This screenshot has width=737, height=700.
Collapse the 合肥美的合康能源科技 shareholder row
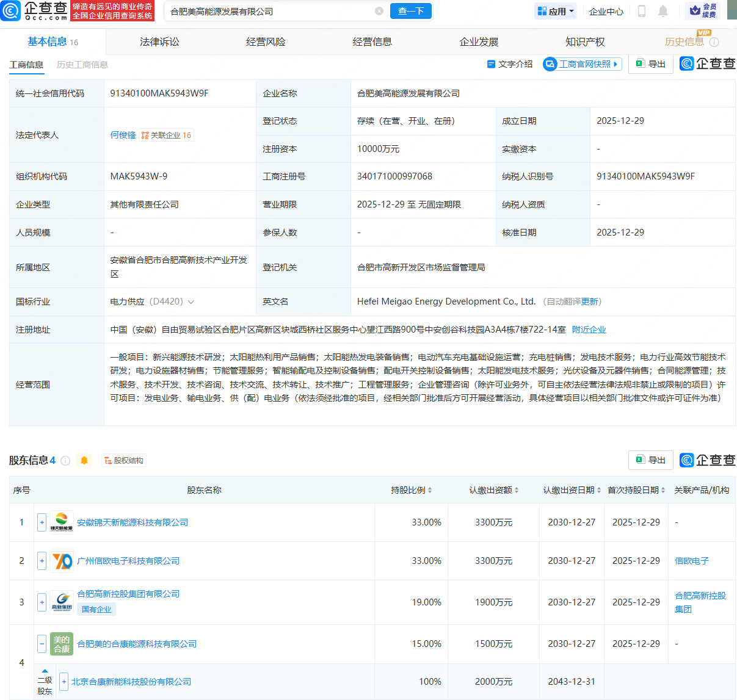[41, 644]
